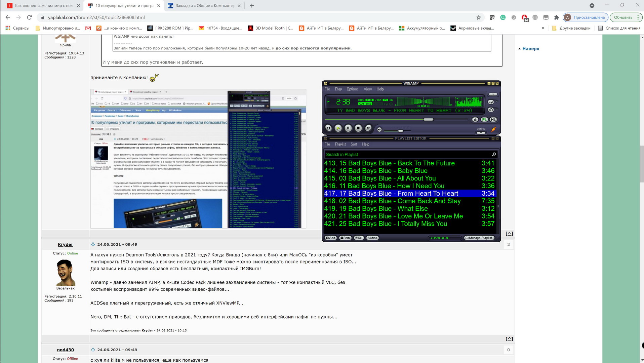Click the Chrome address bar URL
The width and height of the screenshot is (644, 363).
[96, 17]
